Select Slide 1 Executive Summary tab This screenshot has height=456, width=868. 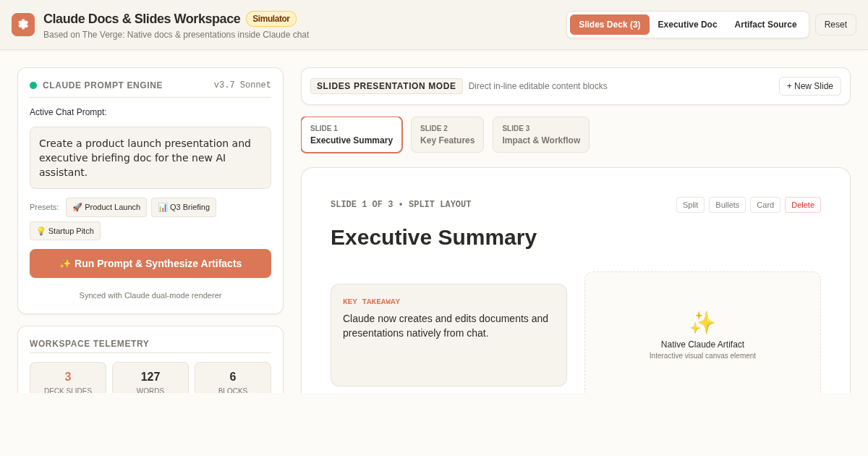[x=352, y=135]
